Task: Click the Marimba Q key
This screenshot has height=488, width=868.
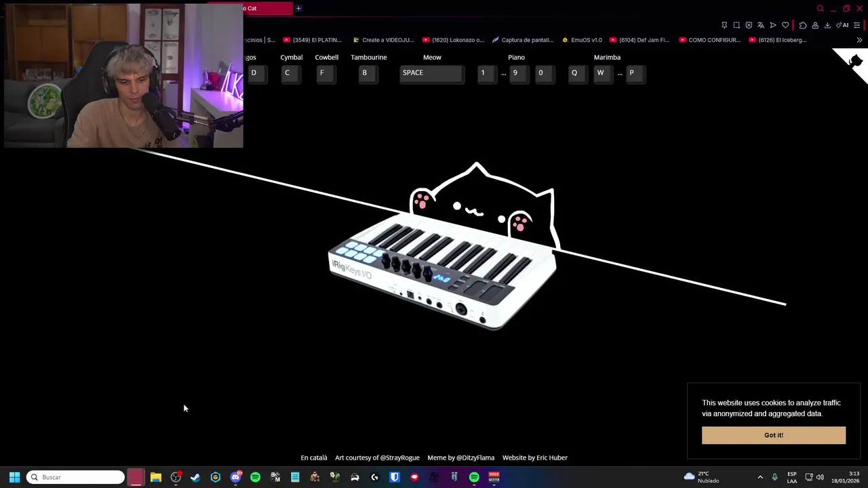Action: pyautogui.click(x=578, y=73)
